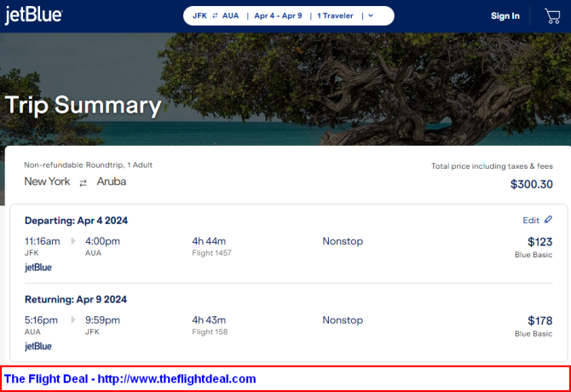Click the Edit pencil icon
571x392 pixels.
tap(548, 220)
